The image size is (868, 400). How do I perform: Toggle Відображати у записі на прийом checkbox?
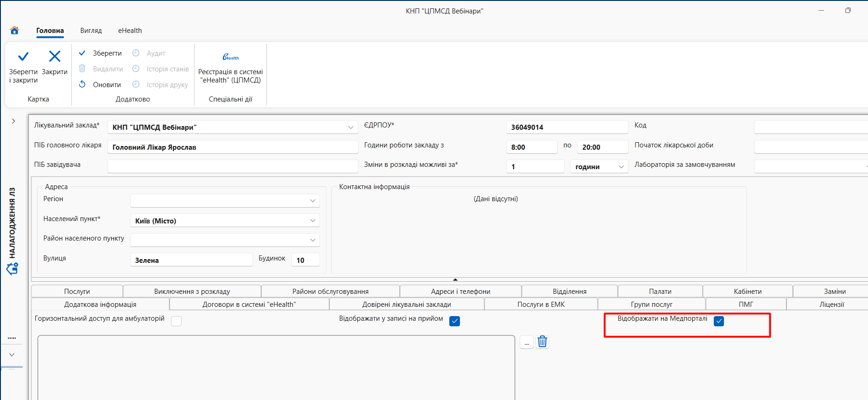[x=455, y=321]
